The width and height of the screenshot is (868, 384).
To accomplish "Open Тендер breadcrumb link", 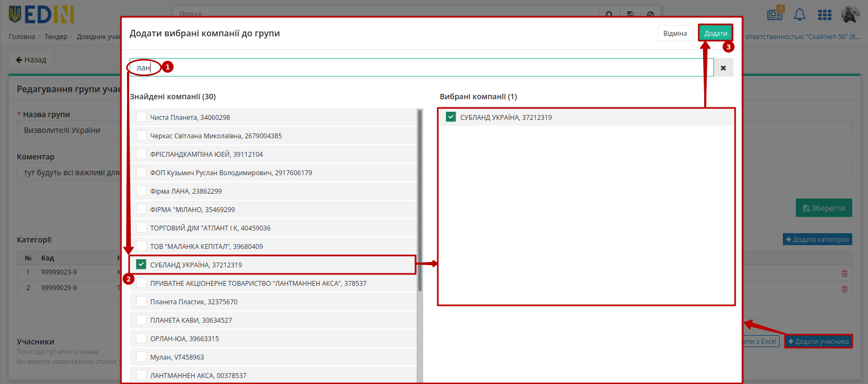I will click(x=56, y=37).
